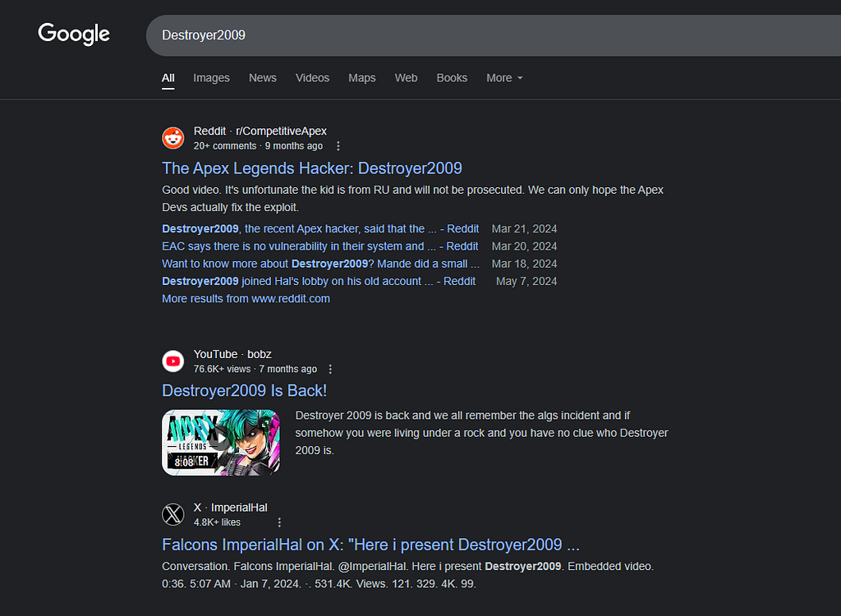841x616 pixels.
Task: Click the 'X · ImperialHal' source text
Action: 231,508
